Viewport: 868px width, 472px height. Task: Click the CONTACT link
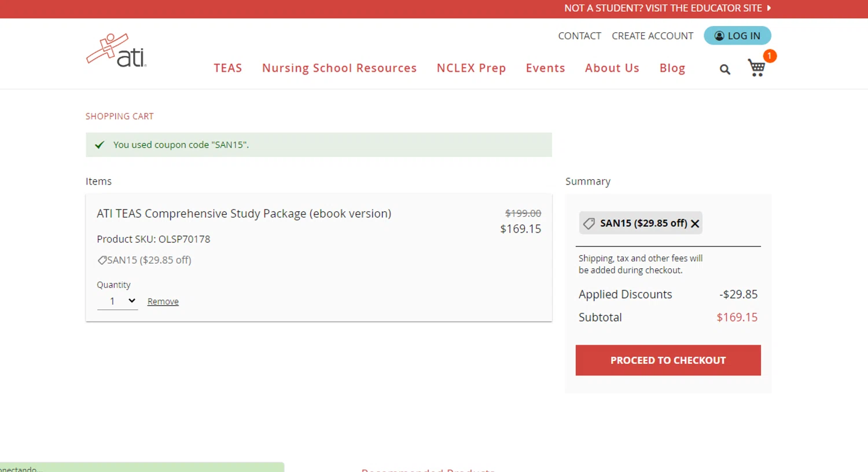579,36
